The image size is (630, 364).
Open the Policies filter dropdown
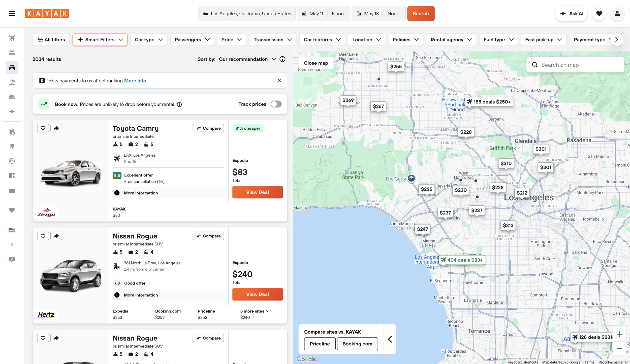coord(405,40)
